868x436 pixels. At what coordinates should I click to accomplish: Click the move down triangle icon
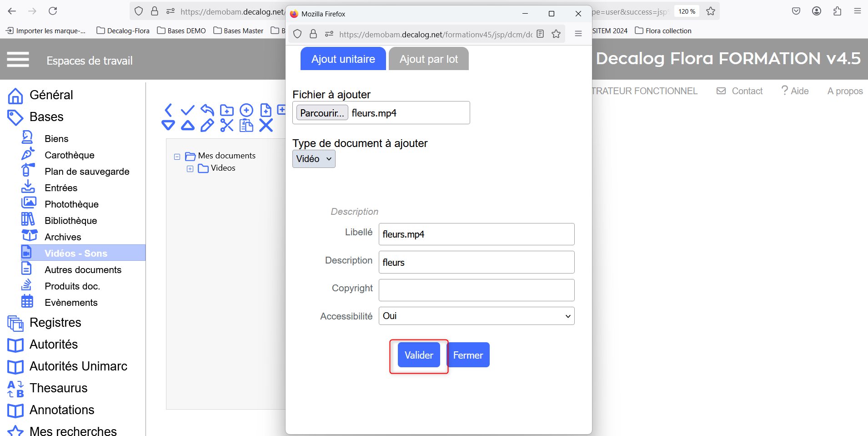tap(168, 125)
